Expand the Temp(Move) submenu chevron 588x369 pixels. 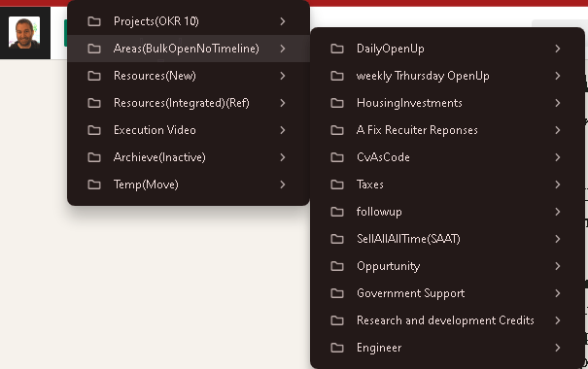(x=283, y=184)
